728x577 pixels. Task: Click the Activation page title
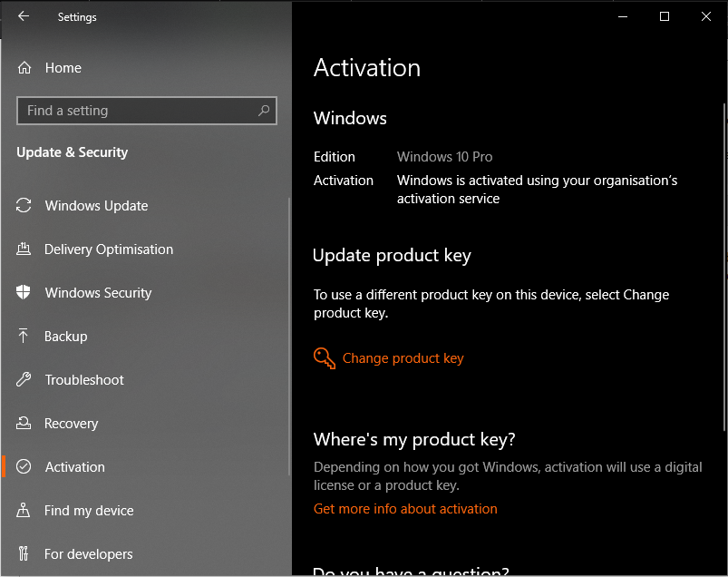367,68
